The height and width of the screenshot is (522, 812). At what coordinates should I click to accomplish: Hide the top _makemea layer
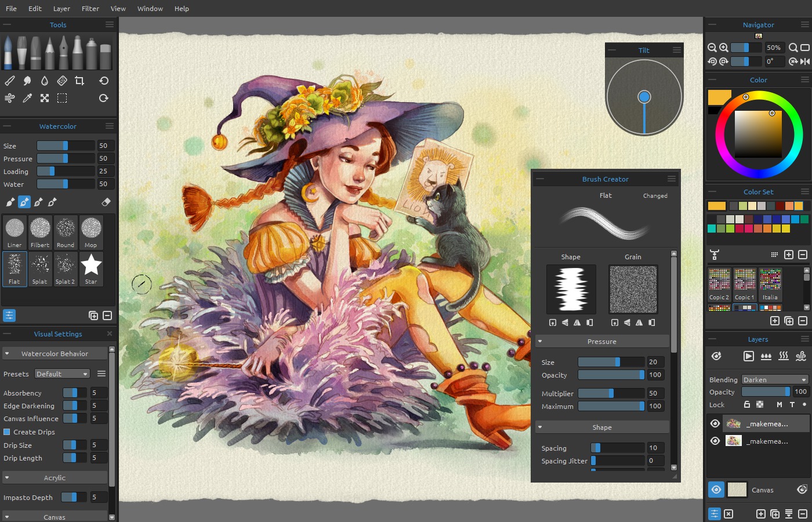coord(715,423)
